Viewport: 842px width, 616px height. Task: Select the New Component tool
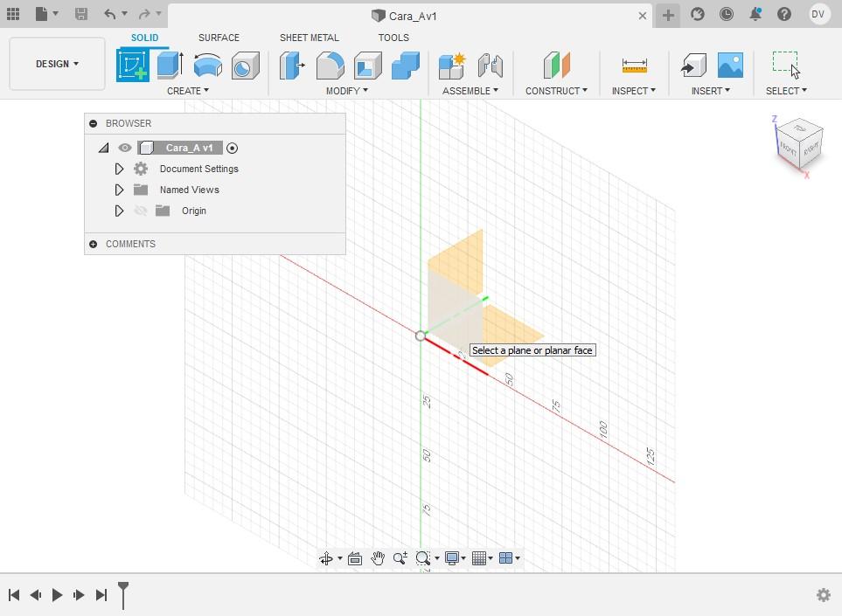pos(452,66)
